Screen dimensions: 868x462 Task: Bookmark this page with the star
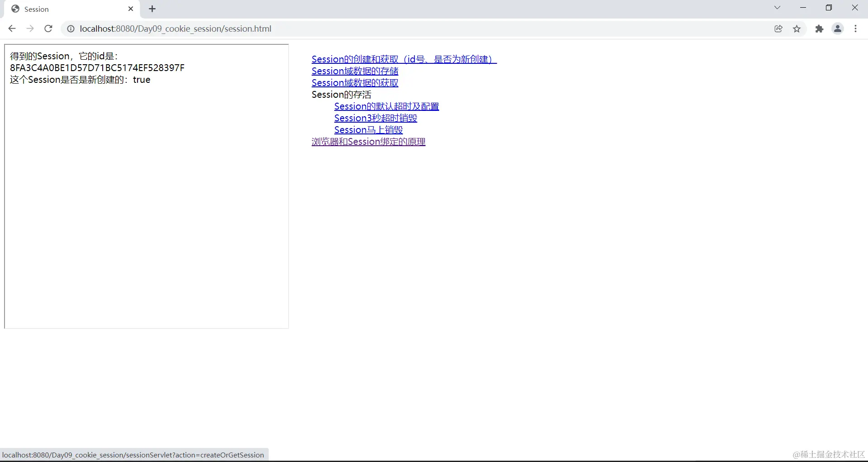(x=797, y=29)
